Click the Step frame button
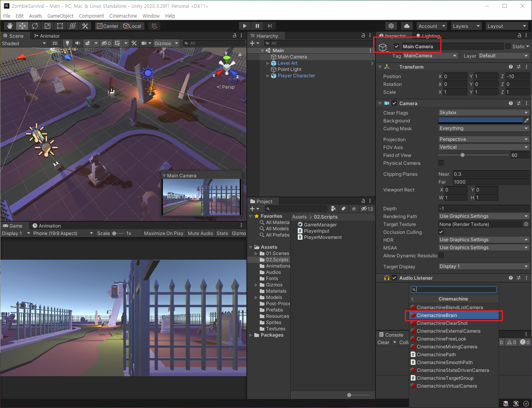This screenshot has height=408, width=532. click(270, 26)
